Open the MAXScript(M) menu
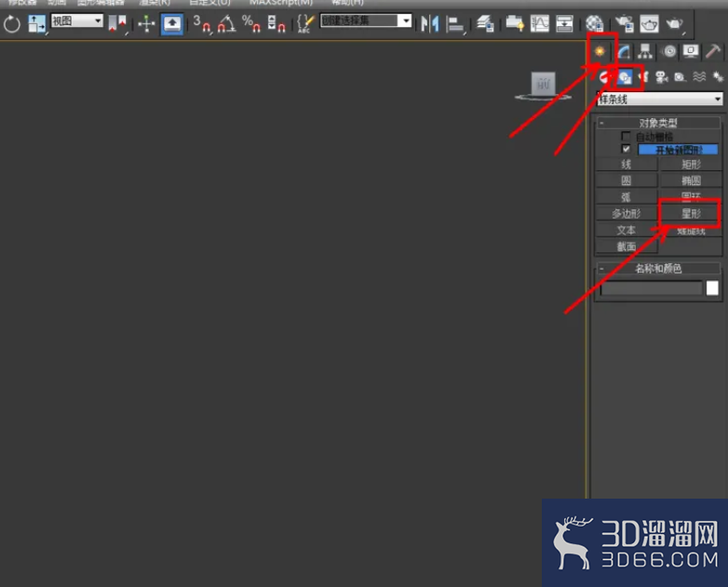Image resolution: width=728 pixels, height=587 pixels. click(281, 2)
